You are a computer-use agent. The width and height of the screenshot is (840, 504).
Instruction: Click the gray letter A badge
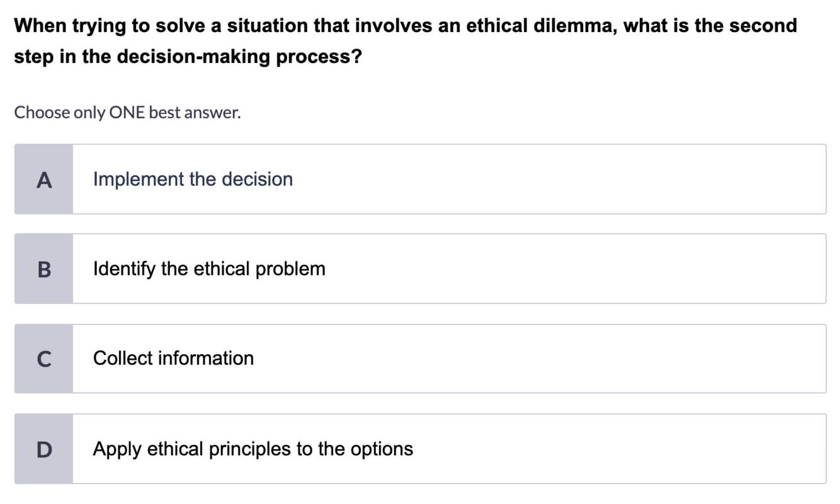coord(43,179)
